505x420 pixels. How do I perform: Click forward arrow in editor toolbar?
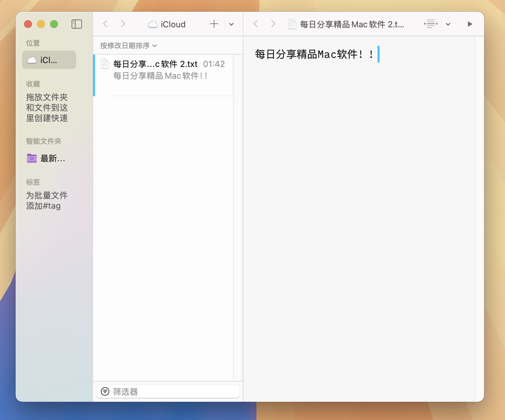coord(273,24)
